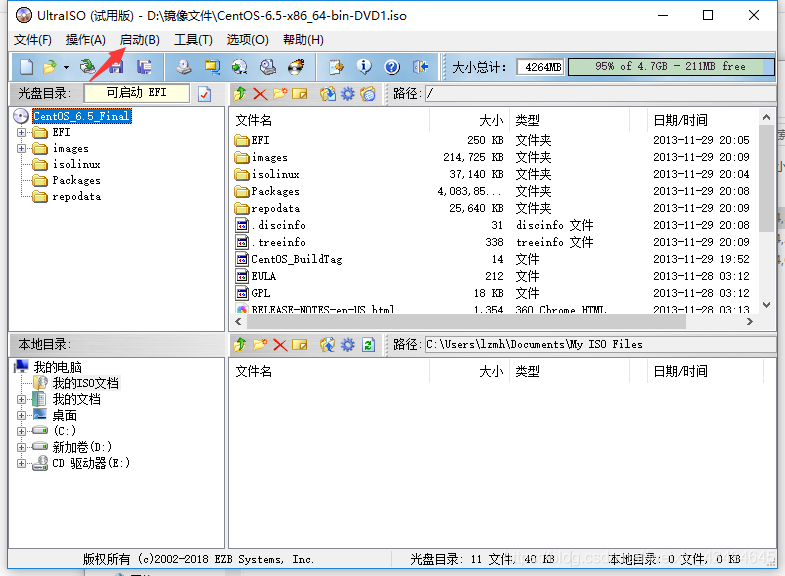Click the Save As multi-disk icon
Image resolution: width=785 pixels, height=576 pixels.
[x=144, y=67]
